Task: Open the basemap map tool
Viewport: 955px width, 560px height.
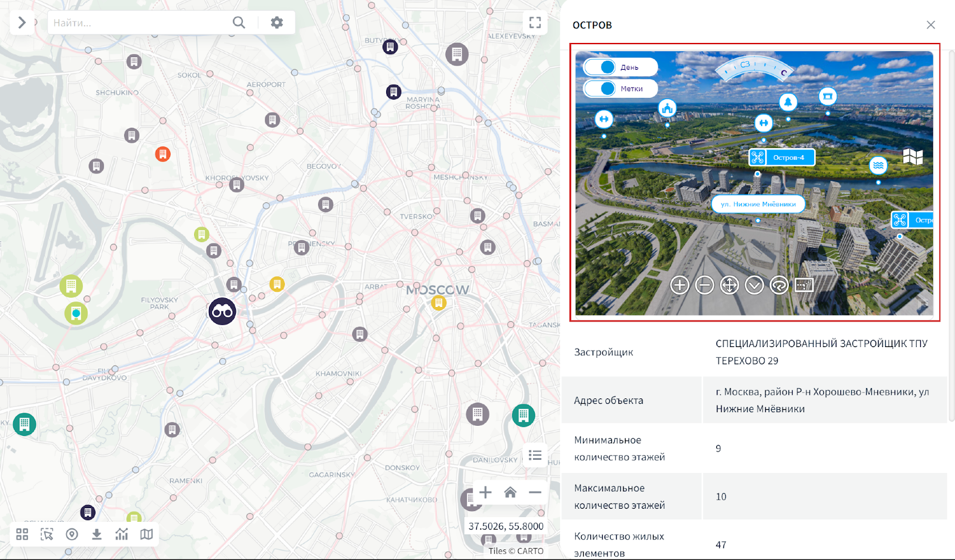Action: point(146,534)
